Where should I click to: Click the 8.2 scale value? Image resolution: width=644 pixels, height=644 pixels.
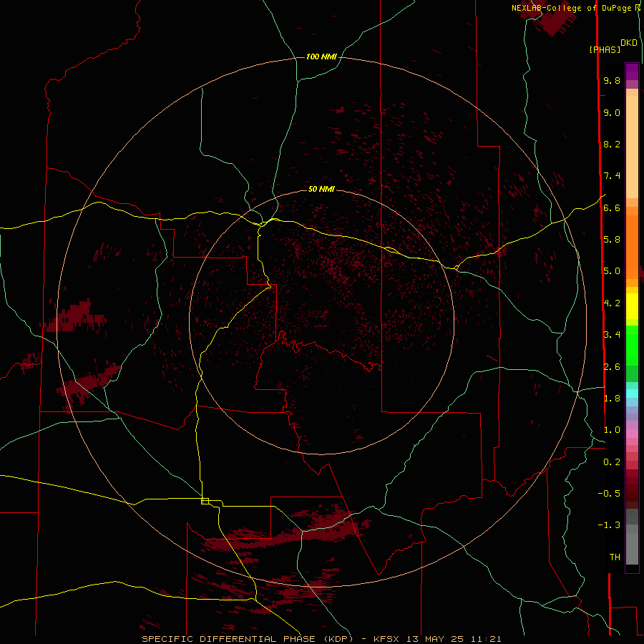click(612, 144)
